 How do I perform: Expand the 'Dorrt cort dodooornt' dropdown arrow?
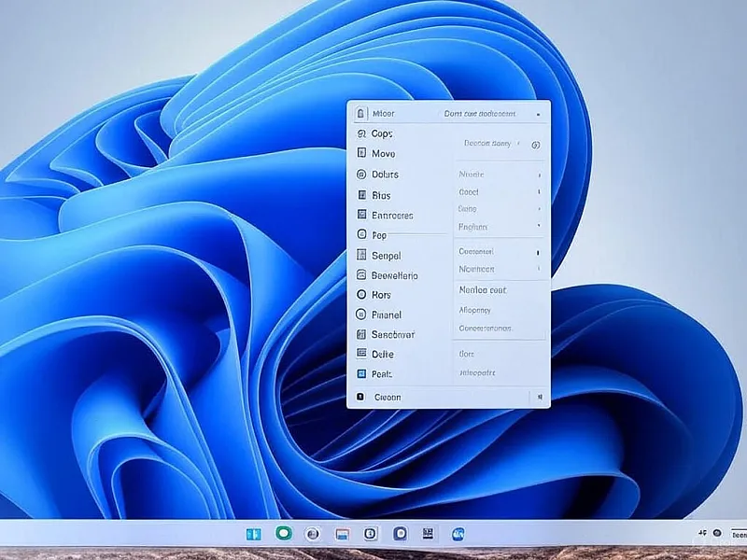(x=539, y=114)
